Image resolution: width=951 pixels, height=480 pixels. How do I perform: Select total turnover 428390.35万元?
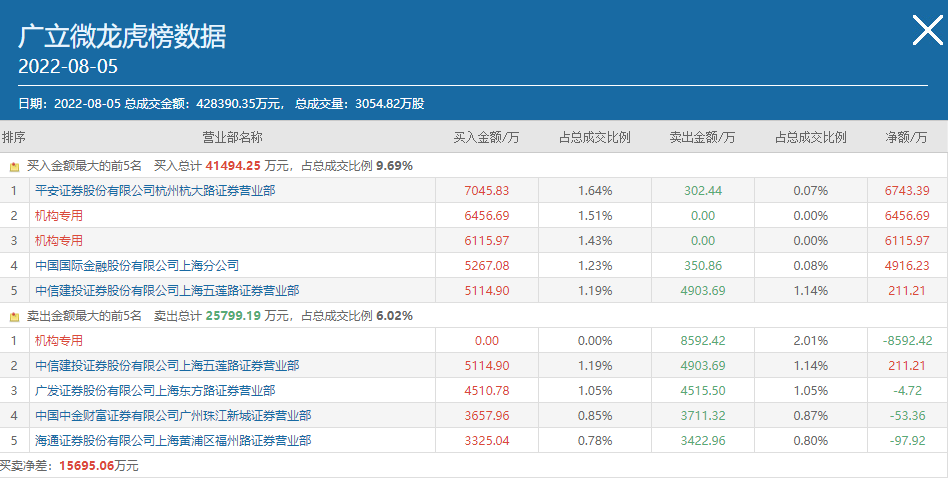239,104
